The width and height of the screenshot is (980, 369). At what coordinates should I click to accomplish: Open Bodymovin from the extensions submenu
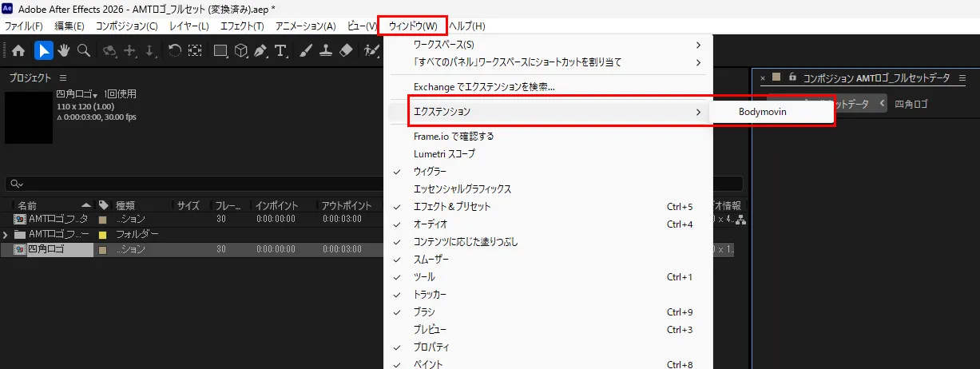(762, 112)
